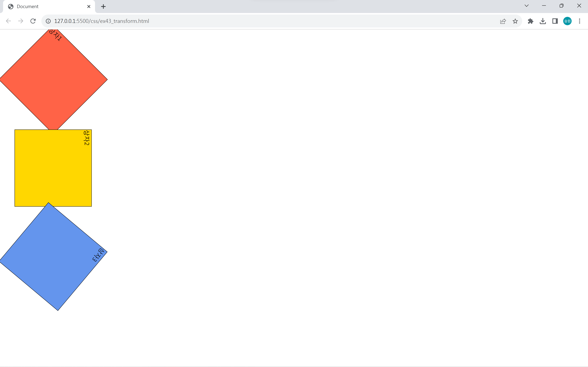Expand the tab search chevron
The image size is (588, 367).
pyautogui.click(x=527, y=6)
